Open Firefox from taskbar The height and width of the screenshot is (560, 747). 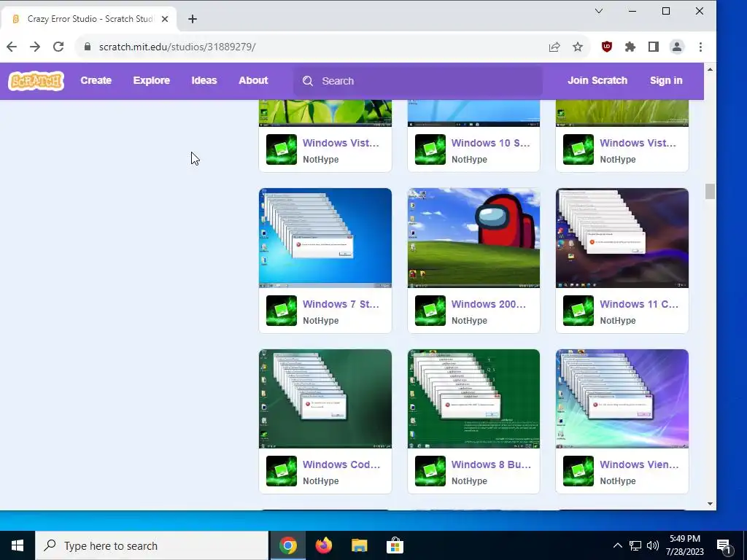[324, 545]
